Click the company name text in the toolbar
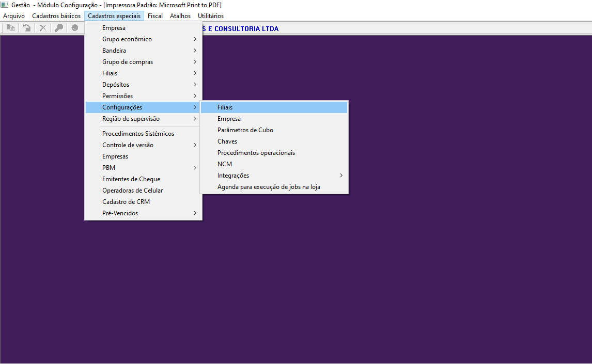592x364 pixels. point(241,29)
